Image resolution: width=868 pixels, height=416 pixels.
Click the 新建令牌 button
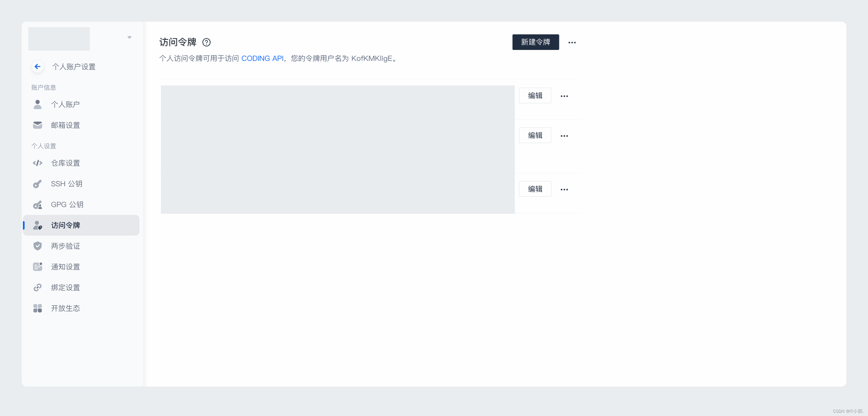536,42
